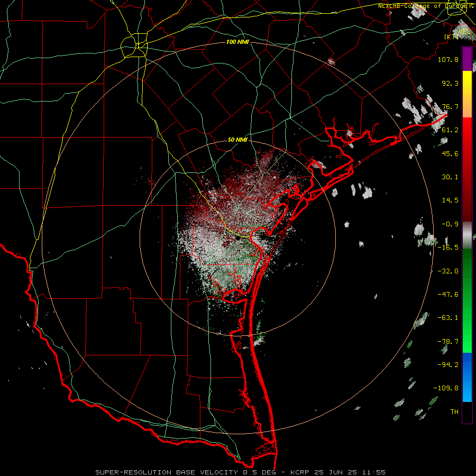Click the 92.3 velocity scale value
Screen dimensions: 476x476
(x=450, y=83)
